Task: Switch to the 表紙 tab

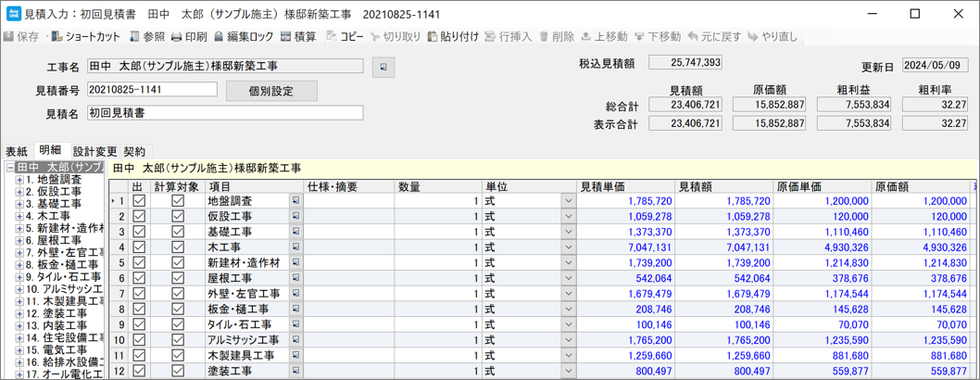Action: [16, 151]
